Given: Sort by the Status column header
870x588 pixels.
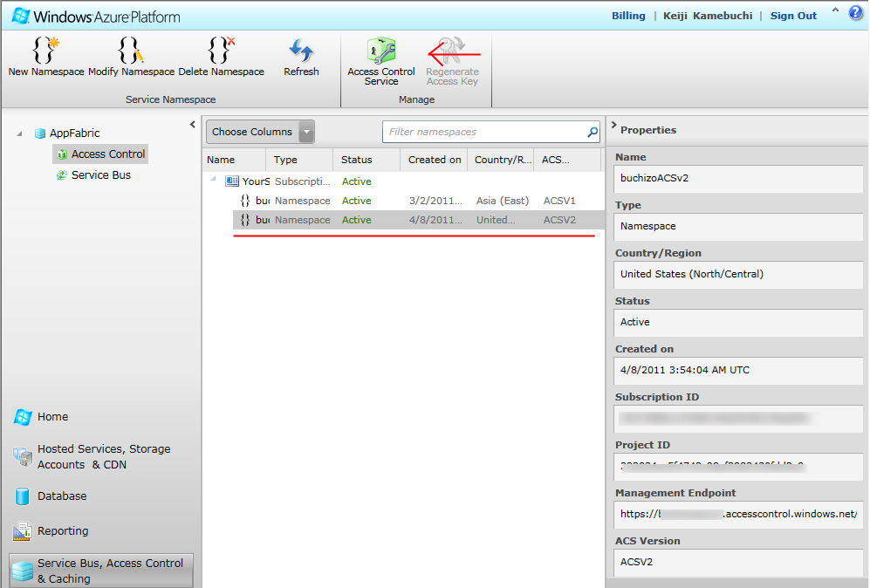Looking at the screenshot, I should pyautogui.click(x=366, y=160).
